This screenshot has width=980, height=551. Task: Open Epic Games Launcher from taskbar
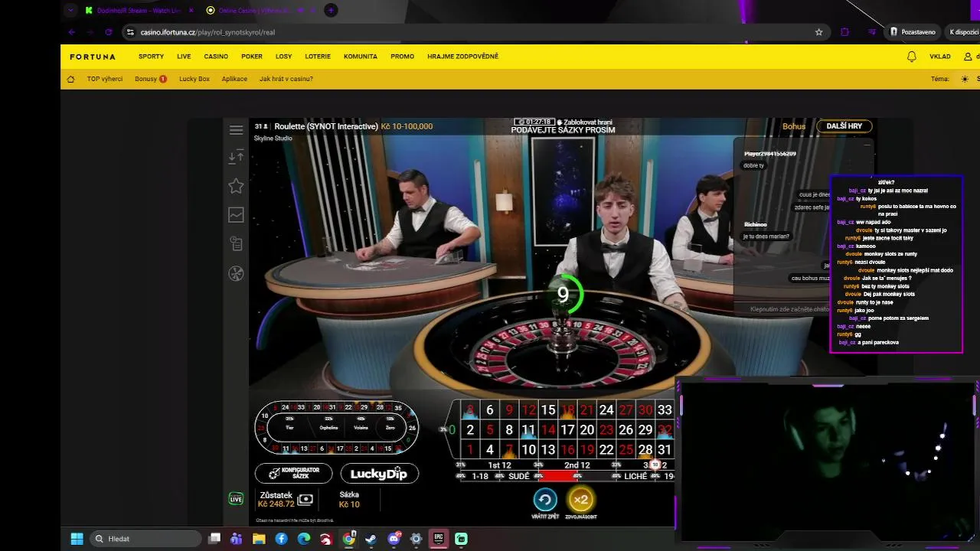tap(439, 539)
